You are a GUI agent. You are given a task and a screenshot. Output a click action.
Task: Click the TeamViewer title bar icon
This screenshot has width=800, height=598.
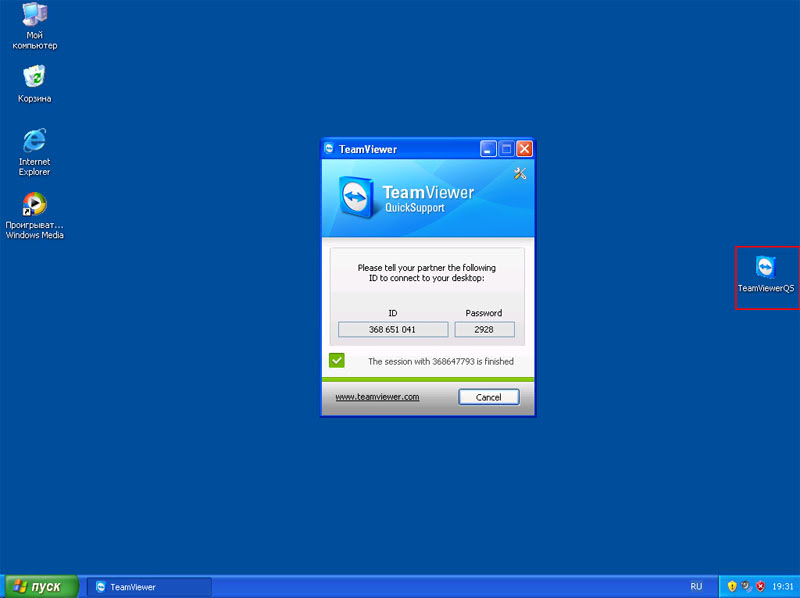tap(329, 148)
